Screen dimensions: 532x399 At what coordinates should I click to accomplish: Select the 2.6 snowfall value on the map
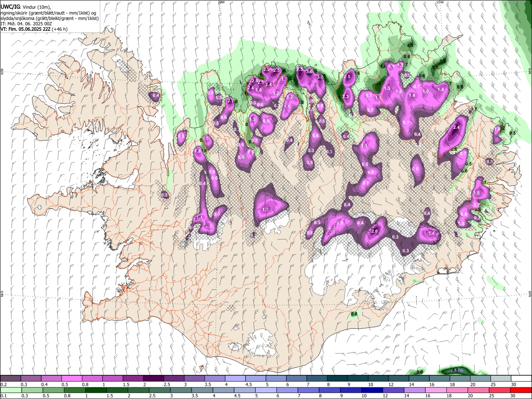[x=374, y=232]
